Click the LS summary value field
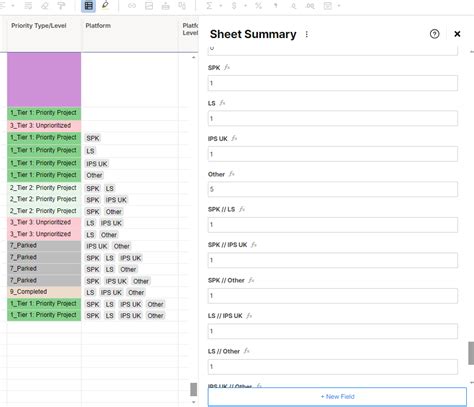474x407 pixels. [x=333, y=118]
